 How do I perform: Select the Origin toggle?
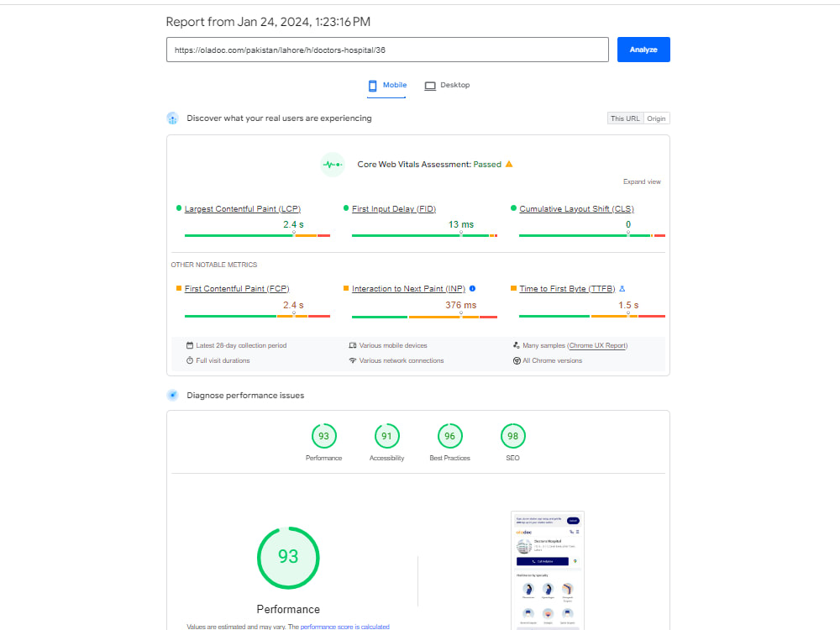[656, 118]
